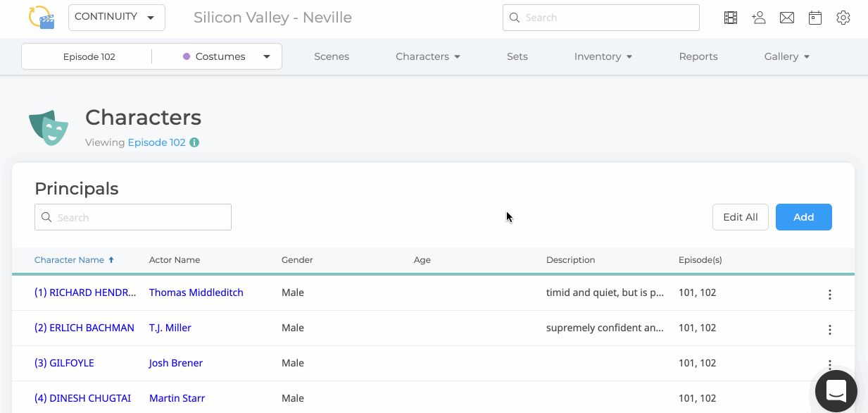The height and width of the screenshot is (413, 868).
Task: Open the CONTINUITY dropdown
Action: click(117, 18)
